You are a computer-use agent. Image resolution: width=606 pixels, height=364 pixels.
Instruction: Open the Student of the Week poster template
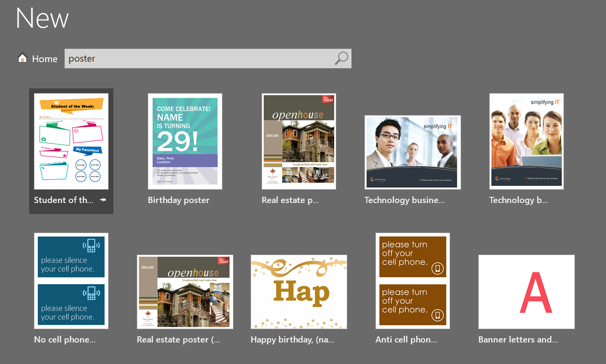71,140
